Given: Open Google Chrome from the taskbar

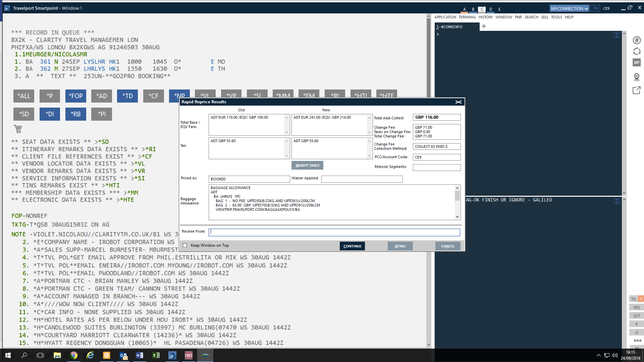Looking at the screenshot, I should pyautogui.click(x=74, y=355).
